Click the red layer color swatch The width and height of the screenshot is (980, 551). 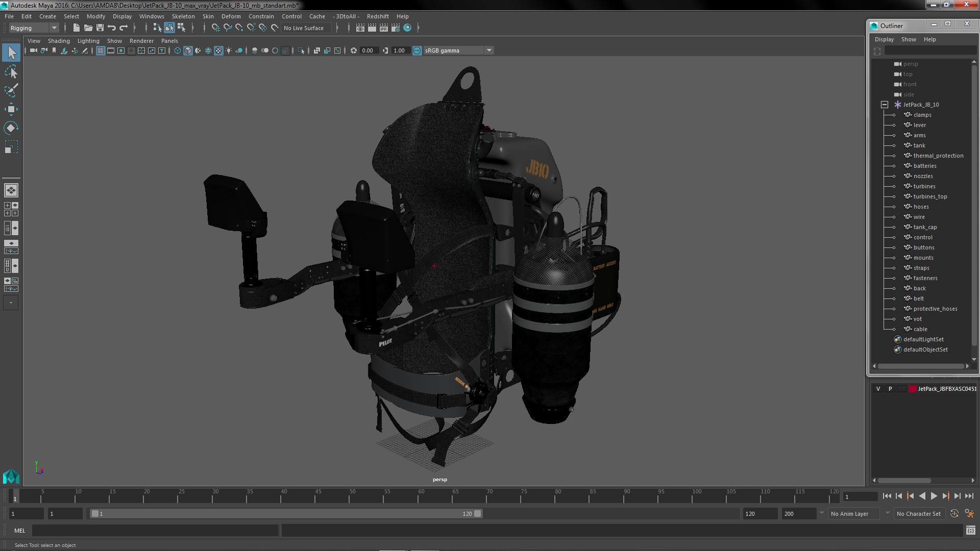(912, 389)
